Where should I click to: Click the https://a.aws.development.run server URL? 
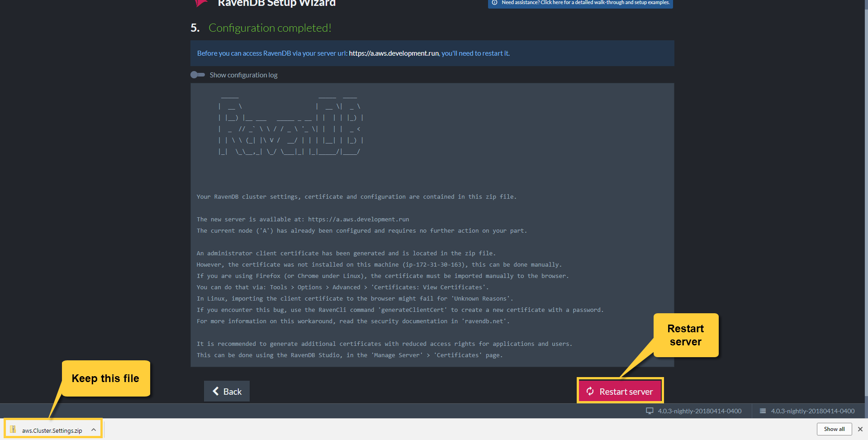[394, 53]
